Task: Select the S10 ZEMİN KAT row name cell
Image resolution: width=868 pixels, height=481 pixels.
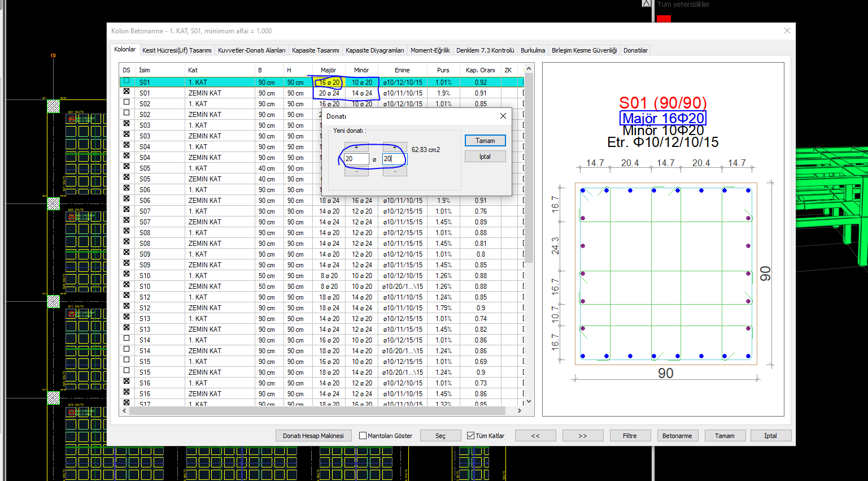Action: coord(160,287)
